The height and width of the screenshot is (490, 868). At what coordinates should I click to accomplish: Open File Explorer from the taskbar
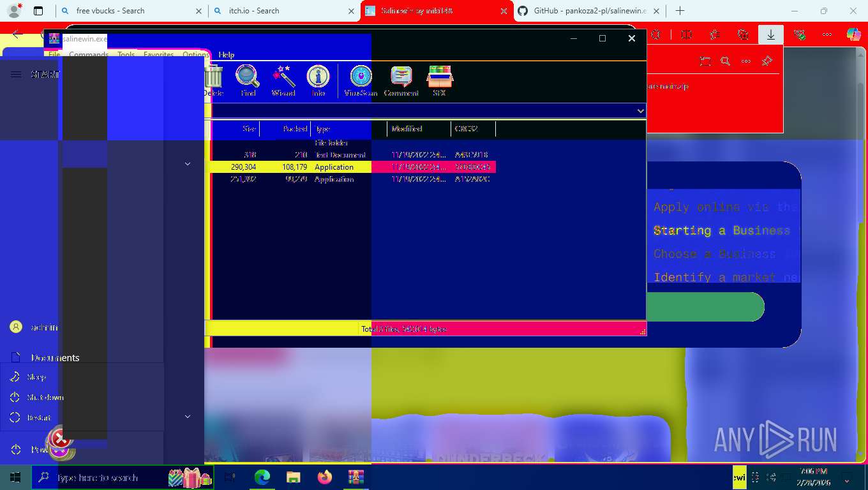point(293,477)
